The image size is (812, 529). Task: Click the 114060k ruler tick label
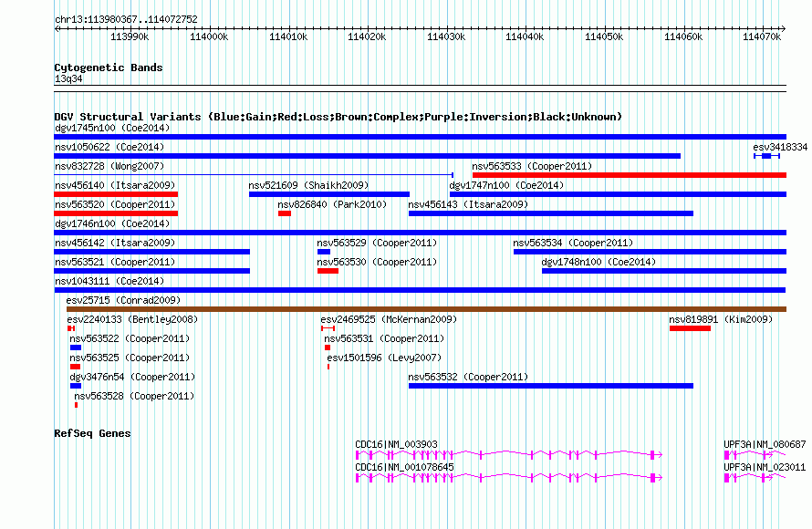(683, 36)
